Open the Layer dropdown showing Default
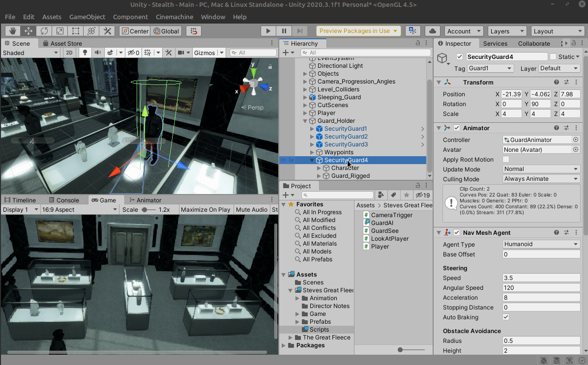Viewport: 588px width, 365px height. 559,68
